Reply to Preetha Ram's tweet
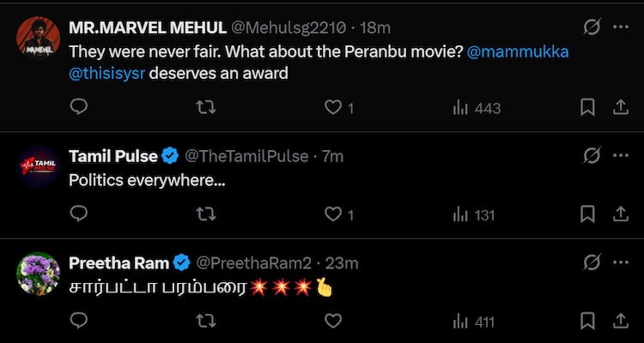The width and height of the screenshot is (644, 343). (x=78, y=321)
